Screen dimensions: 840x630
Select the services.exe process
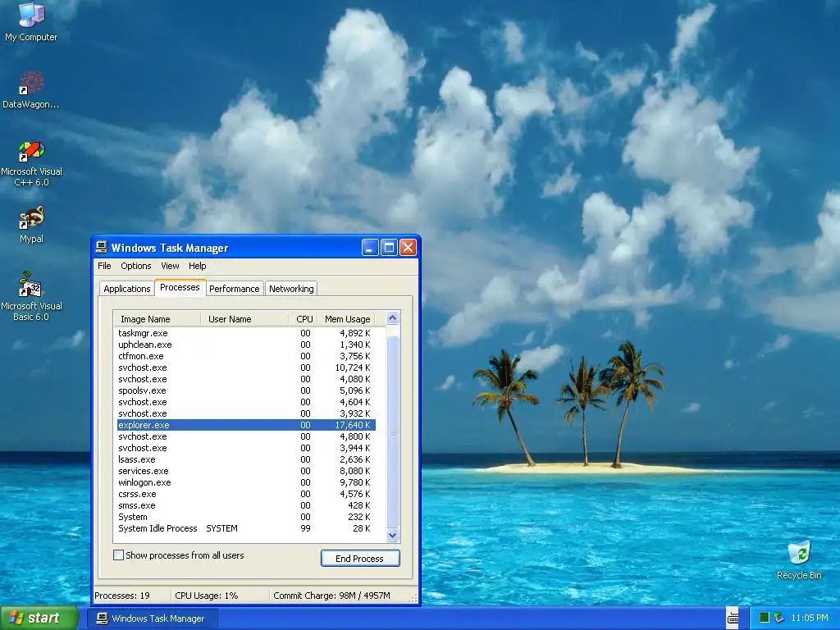[246, 471]
